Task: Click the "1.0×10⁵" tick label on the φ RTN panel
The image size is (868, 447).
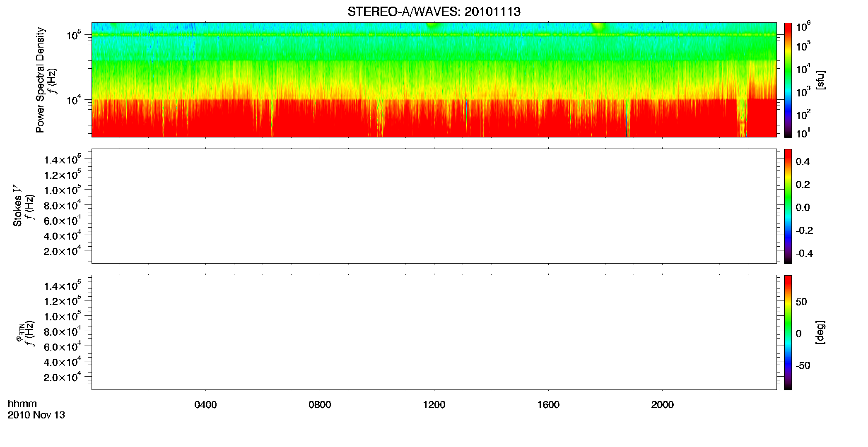Action: pos(63,316)
